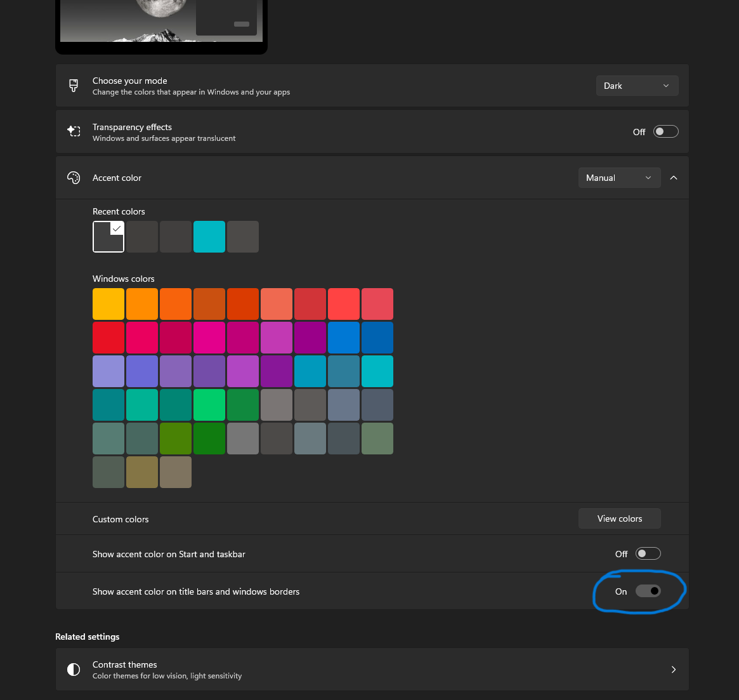
Task: Collapse the Accent color section
Action: click(674, 178)
